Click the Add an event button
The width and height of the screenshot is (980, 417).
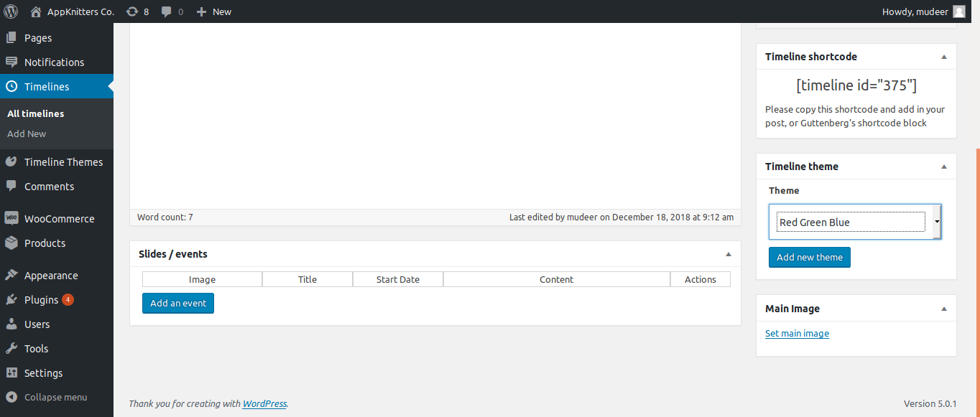coord(177,303)
